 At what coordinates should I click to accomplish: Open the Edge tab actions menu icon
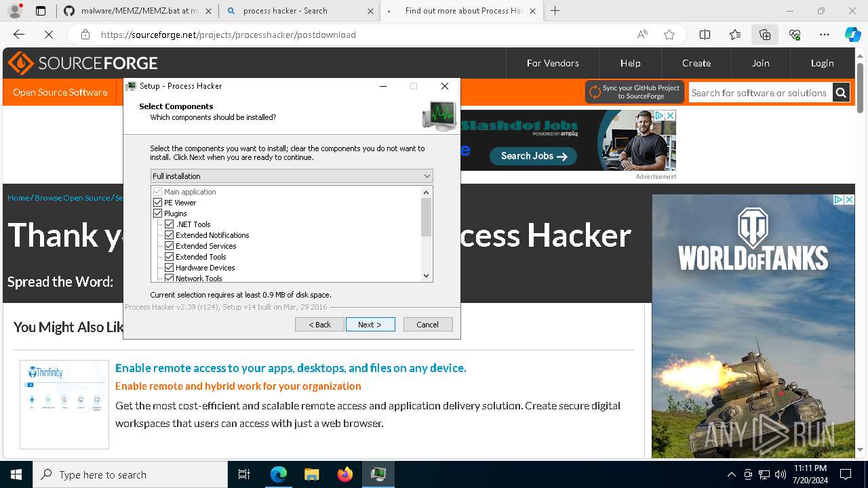pos(41,11)
